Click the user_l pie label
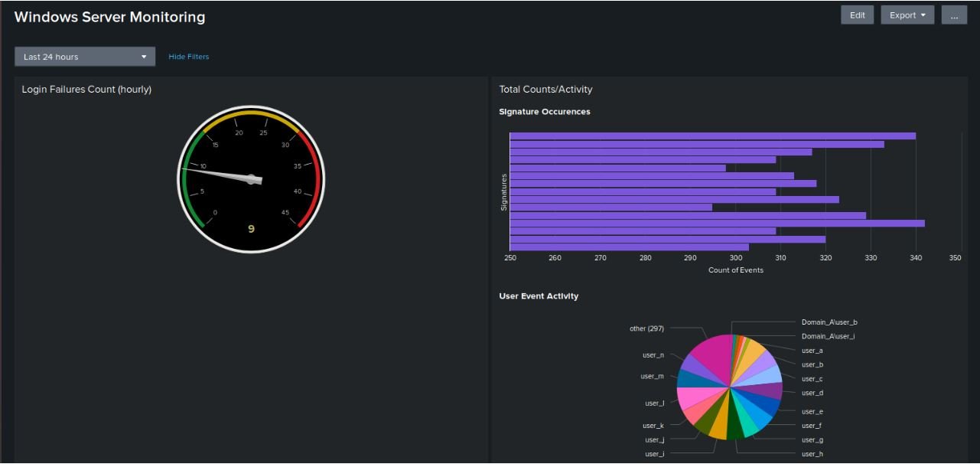 tap(655, 404)
